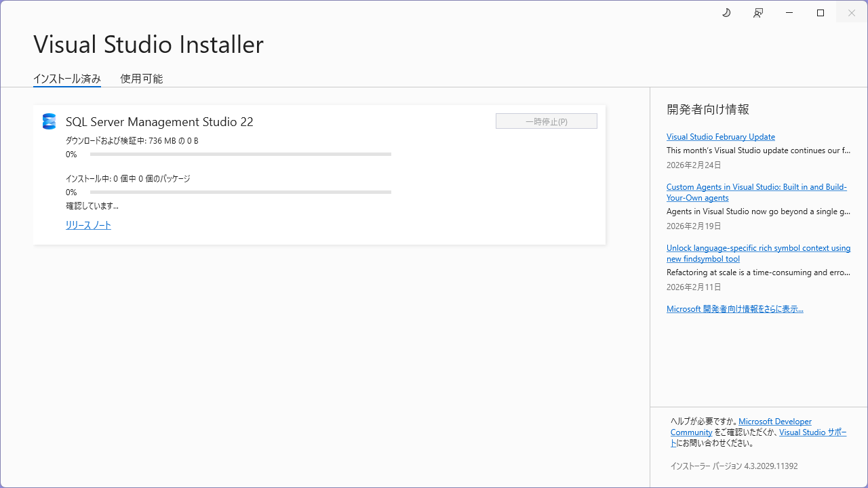Viewport: 868px width, 488px height.
Task: Open the Visual Studio February Update article
Action: tap(720, 137)
